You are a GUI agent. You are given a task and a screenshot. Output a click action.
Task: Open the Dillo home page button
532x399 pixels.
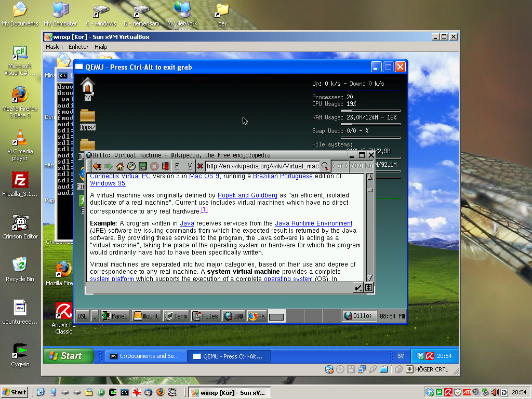point(120,166)
